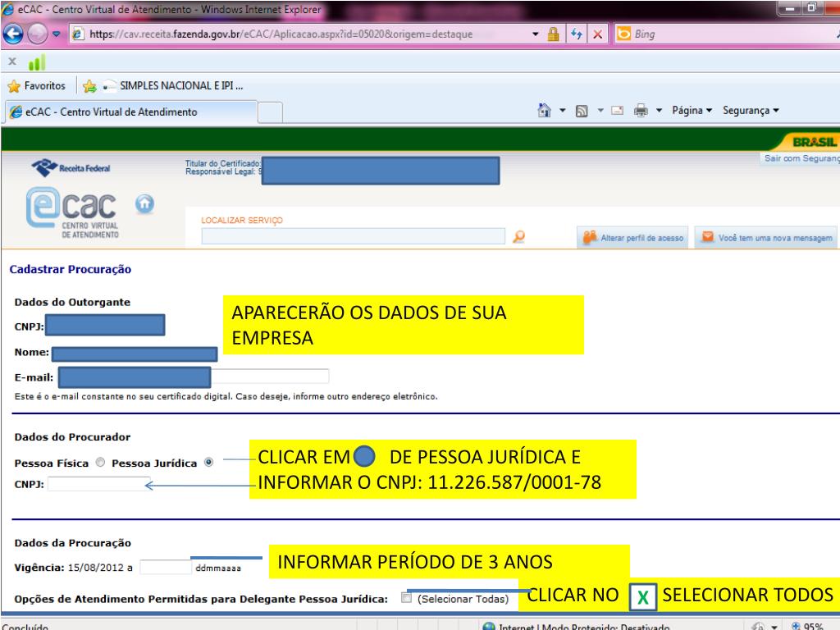Image resolution: width=840 pixels, height=630 pixels.
Task: Click the browser Back arrow button
Action: [x=14, y=36]
